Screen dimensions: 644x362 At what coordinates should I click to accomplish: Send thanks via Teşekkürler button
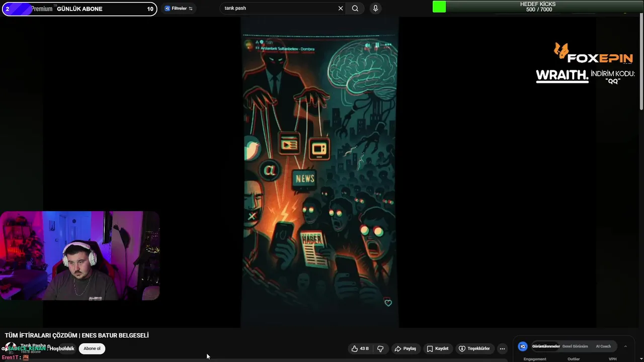[x=474, y=348]
